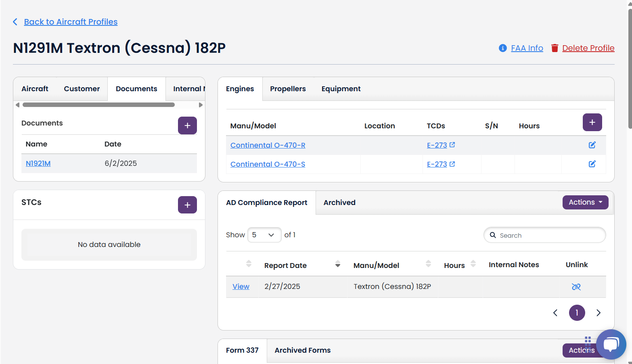This screenshot has height=364, width=632.
Task: Select the Documents tab
Action: [136, 89]
